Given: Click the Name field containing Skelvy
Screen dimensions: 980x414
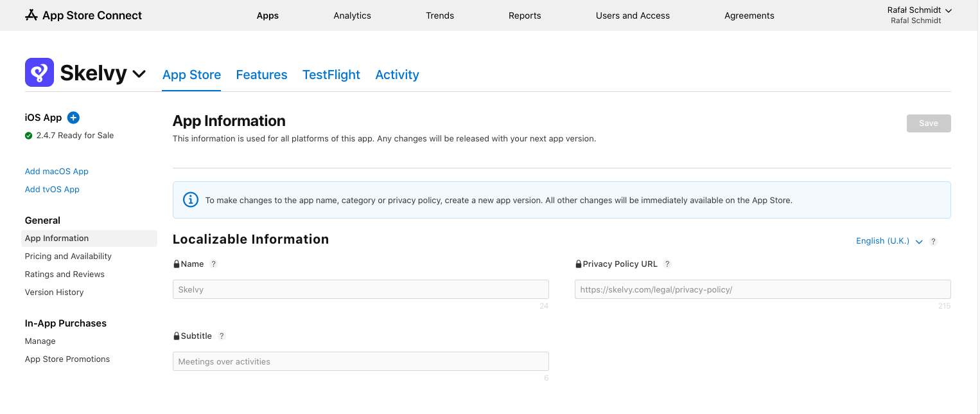Looking at the screenshot, I should 361,289.
